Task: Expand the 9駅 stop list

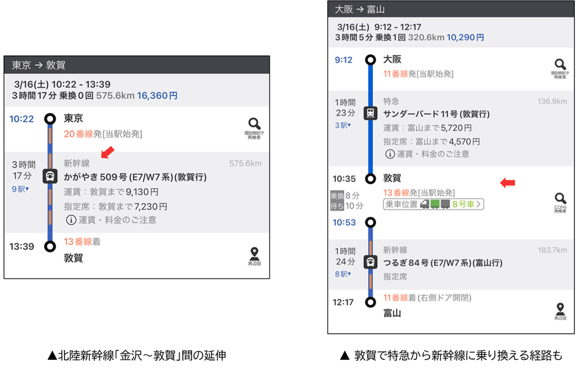Action: [x=20, y=189]
